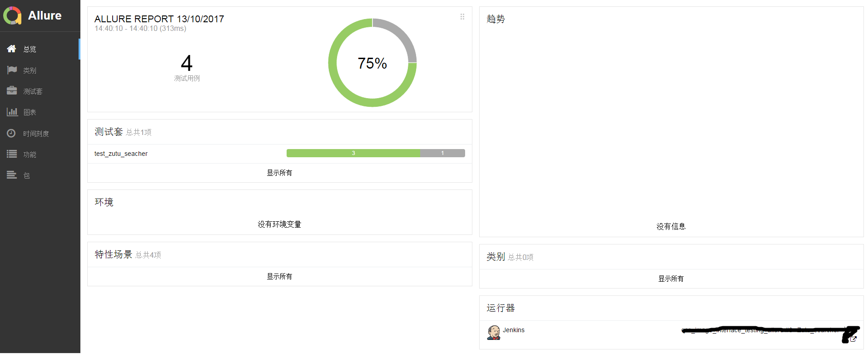Open the 包 packages icon
Screen dimensions: 868x354
pyautogui.click(x=12, y=175)
